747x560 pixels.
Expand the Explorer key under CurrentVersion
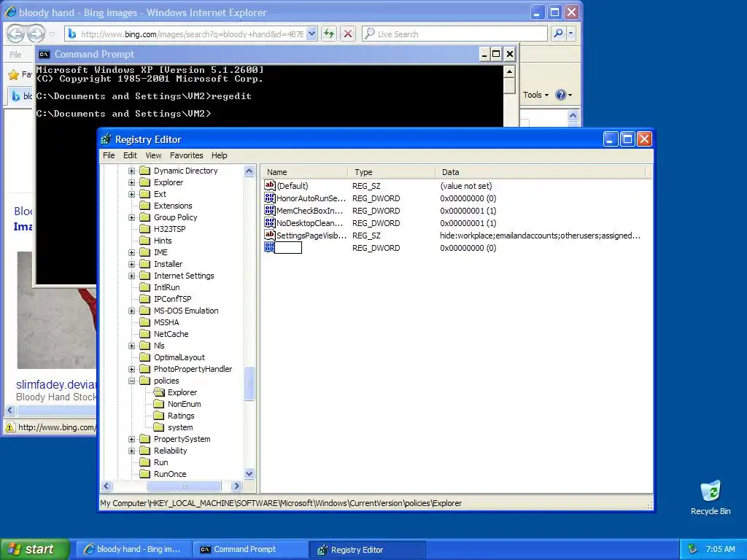tap(131, 182)
